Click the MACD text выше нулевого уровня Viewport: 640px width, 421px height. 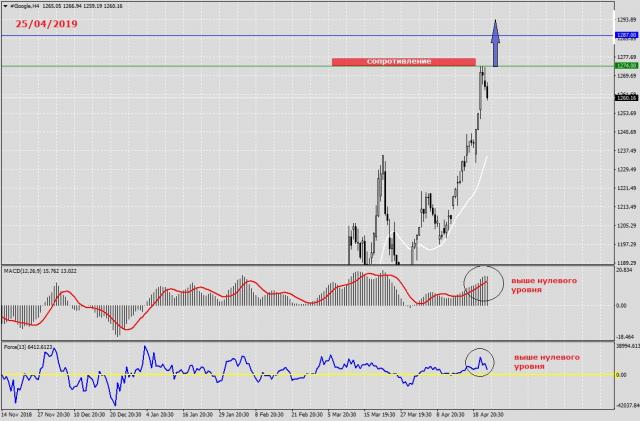(x=543, y=287)
